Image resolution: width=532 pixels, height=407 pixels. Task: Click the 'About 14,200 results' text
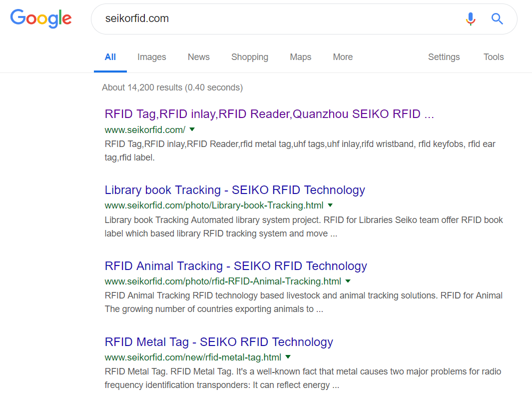pyautogui.click(x=172, y=87)
